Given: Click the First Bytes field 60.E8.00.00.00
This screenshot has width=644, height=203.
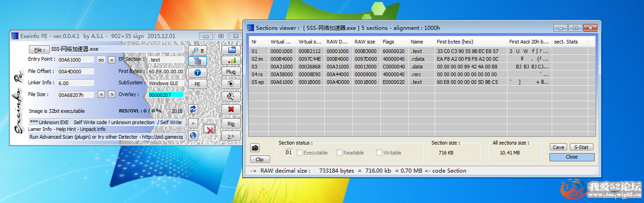Looking at the screenshot, I should (x=166, y=71).
